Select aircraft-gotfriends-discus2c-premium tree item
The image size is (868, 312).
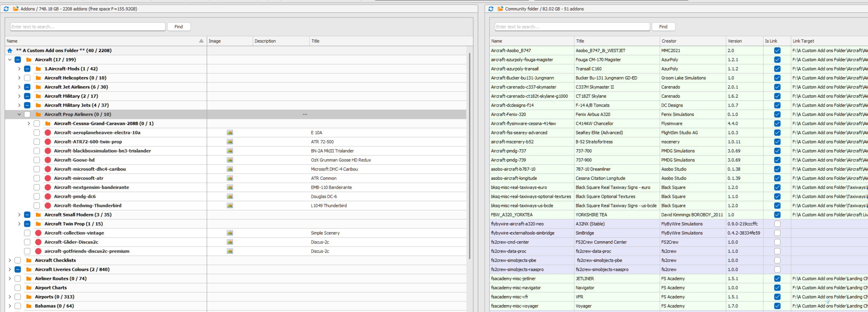[x=87, y=251]
